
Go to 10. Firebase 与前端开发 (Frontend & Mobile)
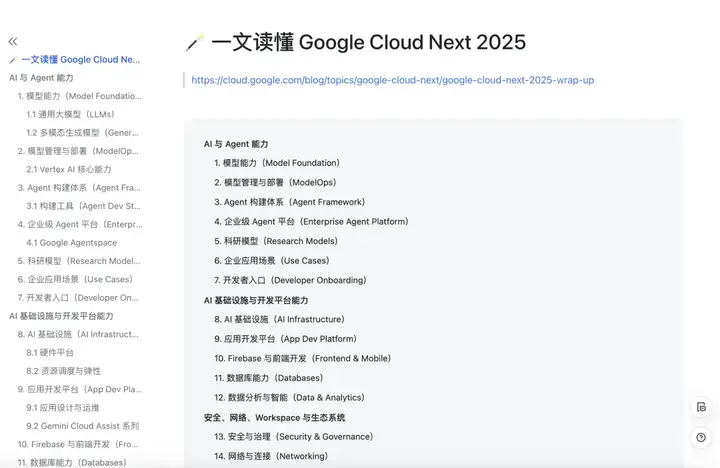[303, 358]
